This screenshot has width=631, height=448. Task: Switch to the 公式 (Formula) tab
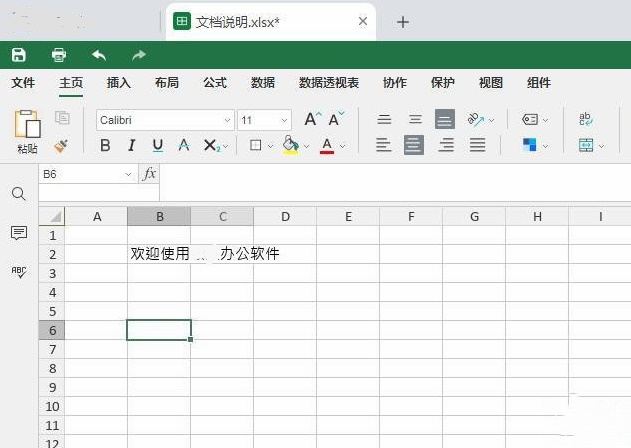(x=215, y=83)
